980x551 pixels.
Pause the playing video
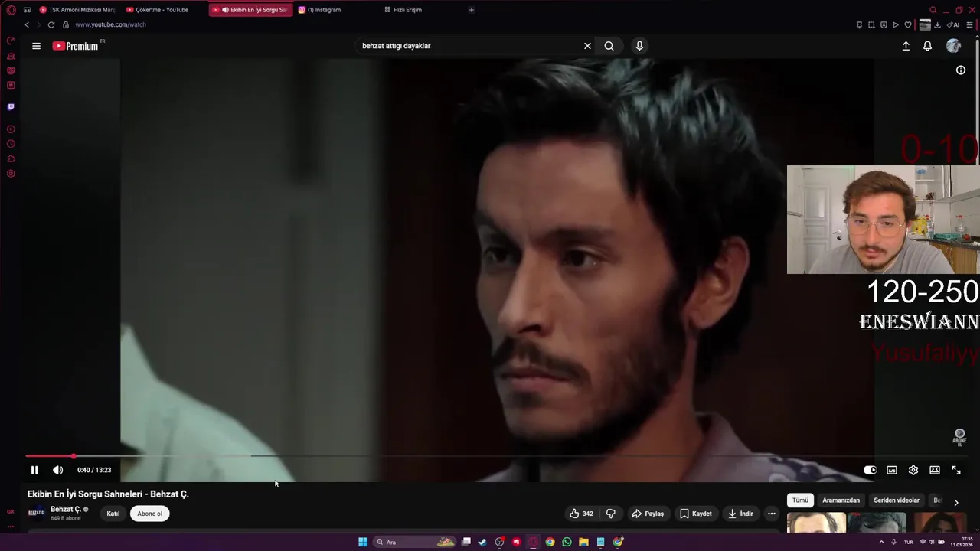pyautogui.click(x=34, y=470)
